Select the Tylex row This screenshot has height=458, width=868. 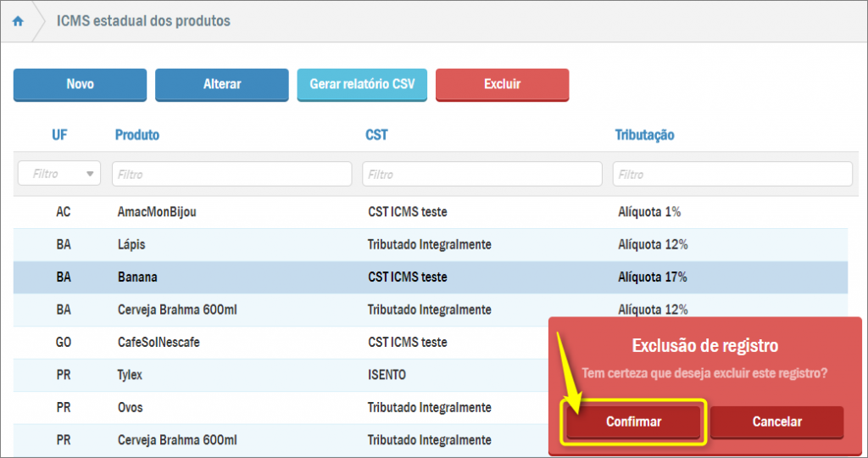tap(131, 375)
